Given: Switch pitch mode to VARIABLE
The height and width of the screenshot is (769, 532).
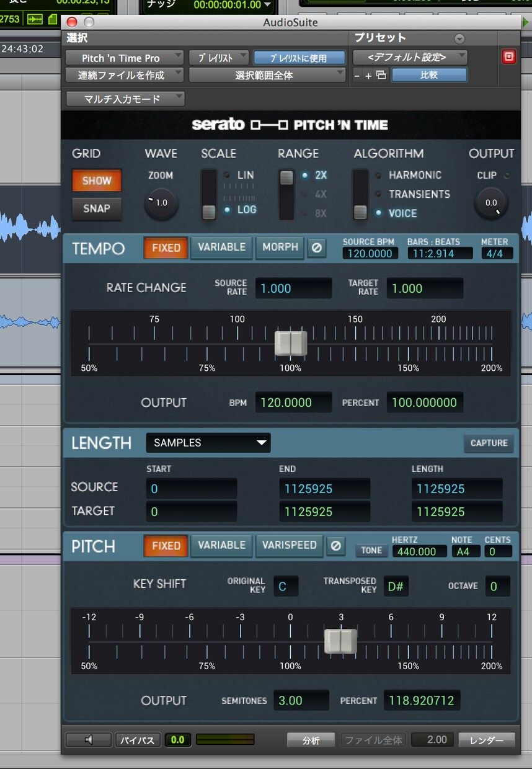Looking at the screenshot, I should (221, 545).
